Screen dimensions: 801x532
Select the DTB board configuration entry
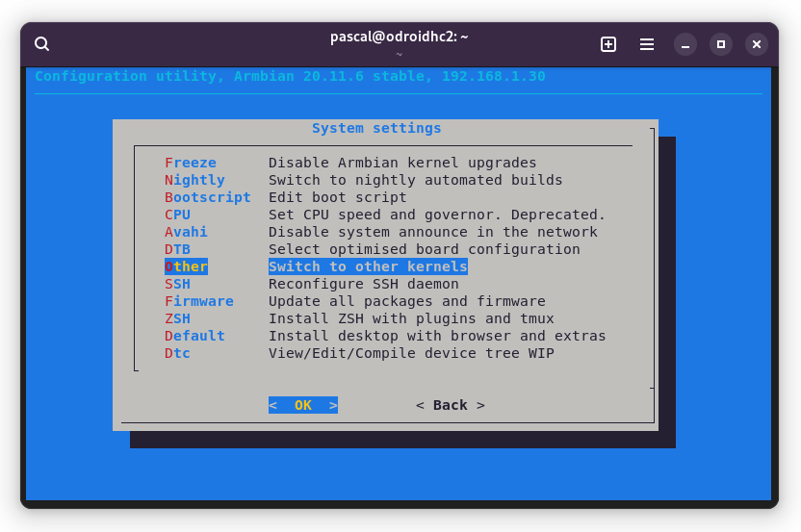(x=177, y=250)
